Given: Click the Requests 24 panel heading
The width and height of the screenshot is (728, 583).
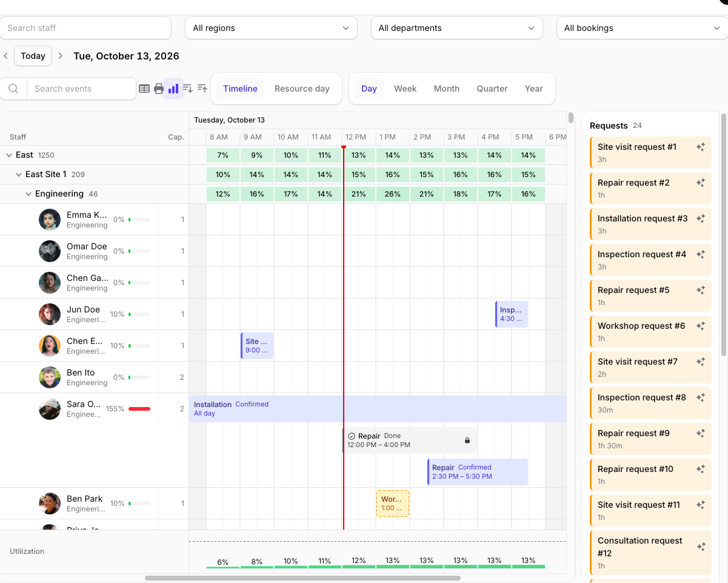Looking at the screenshot, I should tap(616, 126).
